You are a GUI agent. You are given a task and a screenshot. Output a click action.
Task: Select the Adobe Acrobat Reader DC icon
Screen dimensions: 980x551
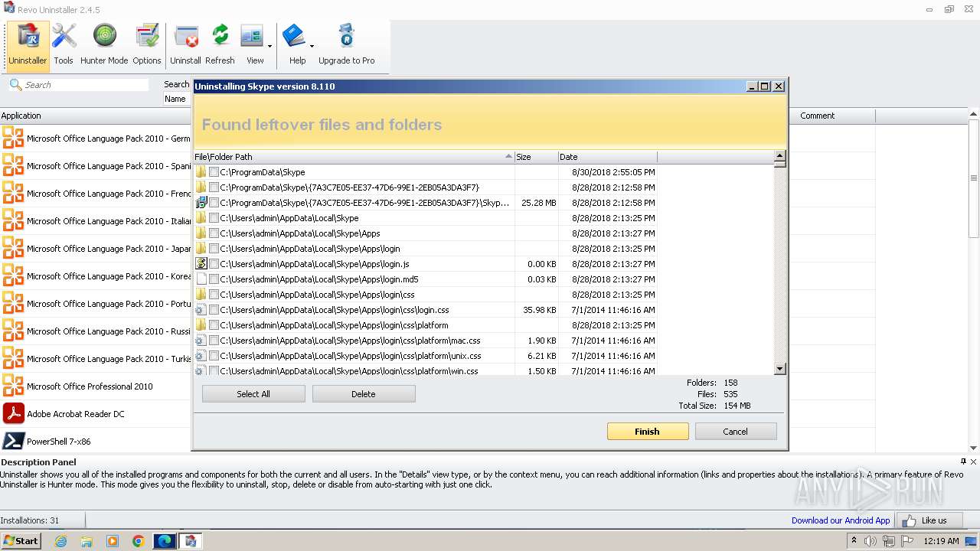(x=13, y=413)
